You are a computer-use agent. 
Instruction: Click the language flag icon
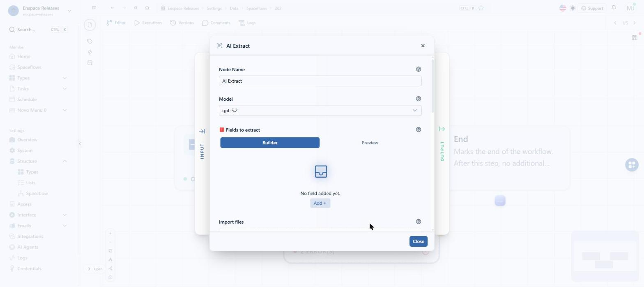[563, 8]
